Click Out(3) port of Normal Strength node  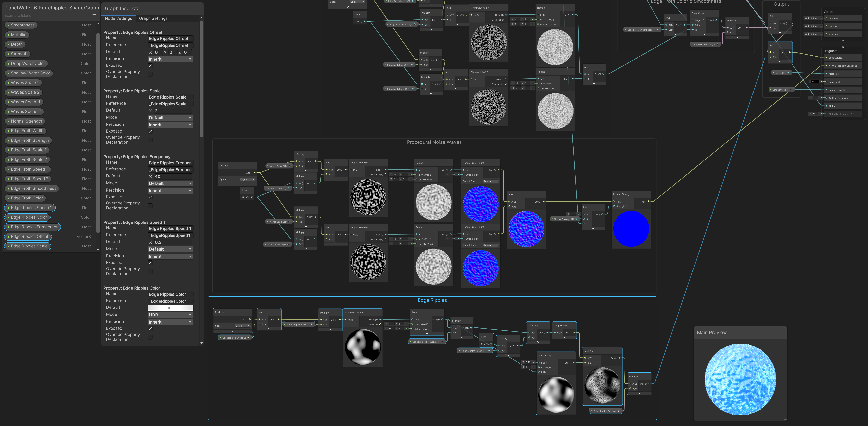[x=648, y=201]
